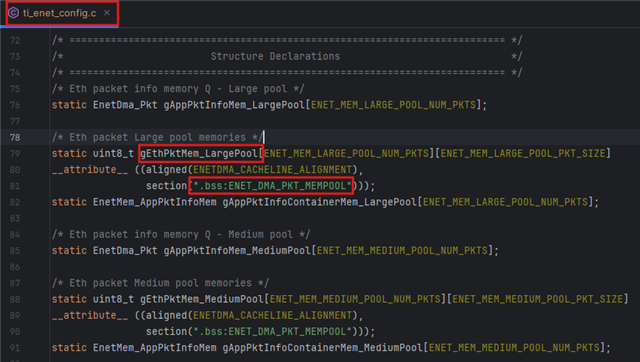This screenshot has height=362, width=640.
Task: Click line number 76 in the gutter
Action: coord(15,105)
